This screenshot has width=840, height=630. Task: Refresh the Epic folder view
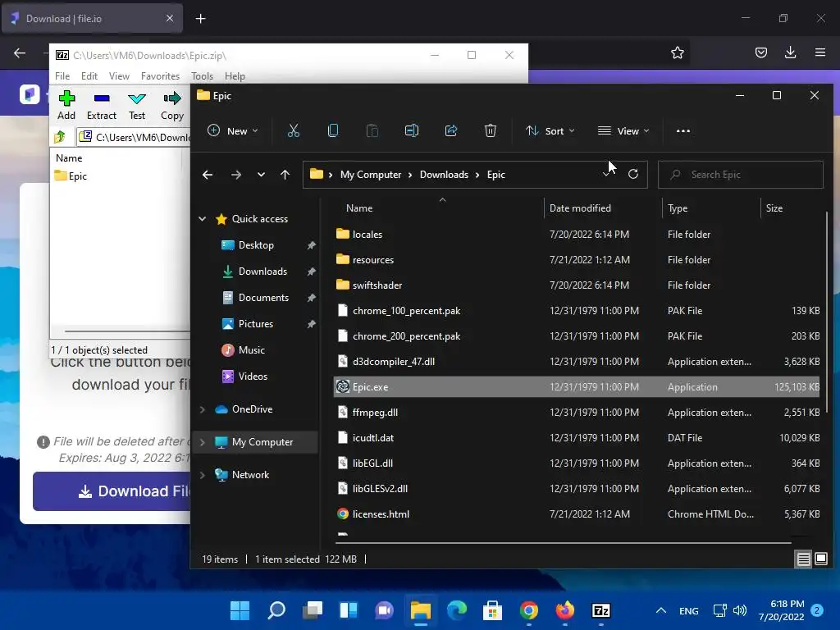pos(633,174)
